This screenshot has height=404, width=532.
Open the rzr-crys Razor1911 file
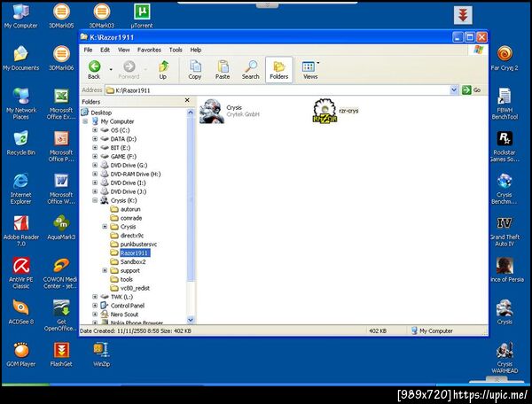pos(325,111)
